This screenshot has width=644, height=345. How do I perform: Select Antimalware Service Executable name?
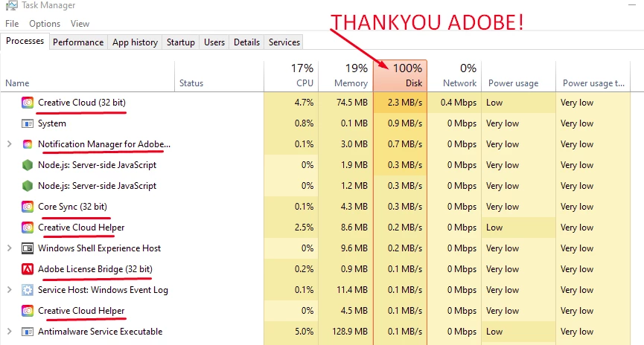coord(101,332)
